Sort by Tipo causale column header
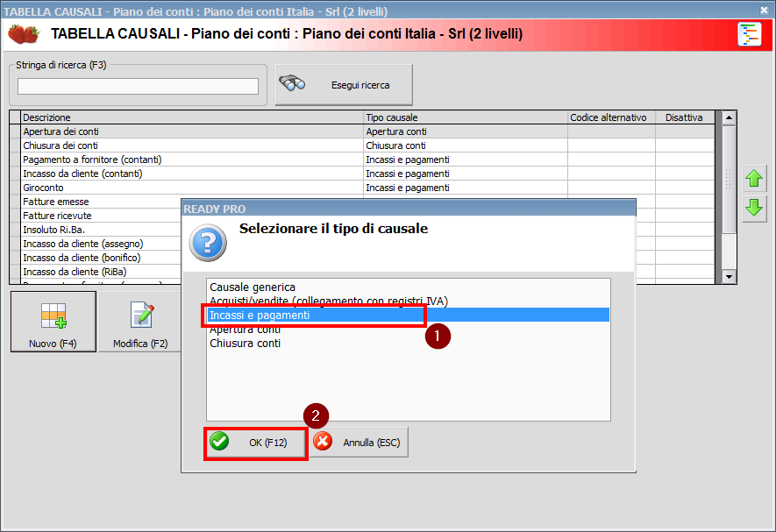This screenshot has width=776, height=532. pos(465,117)
